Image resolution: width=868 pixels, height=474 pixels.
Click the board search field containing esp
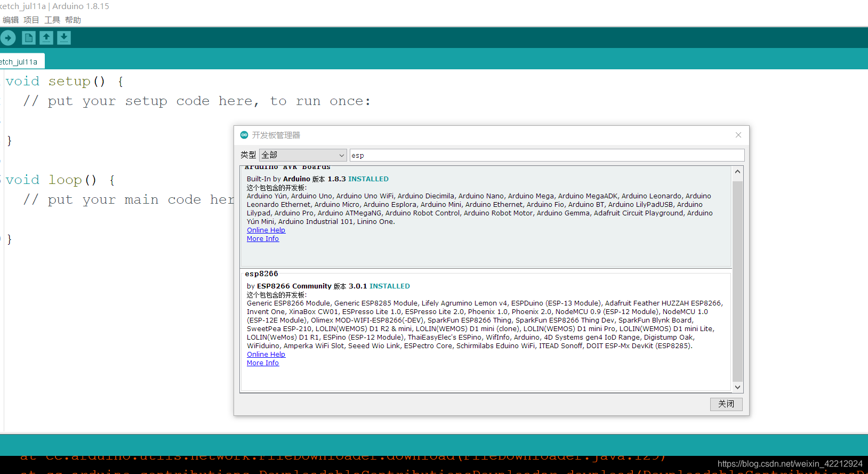546,155
